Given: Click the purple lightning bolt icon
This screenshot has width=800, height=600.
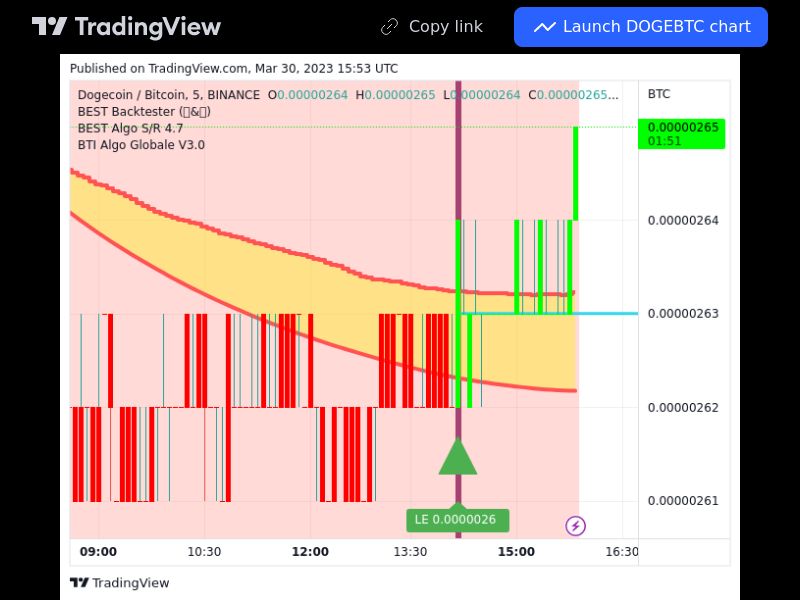Looking at the screenshot, I should tap(576, 526).
